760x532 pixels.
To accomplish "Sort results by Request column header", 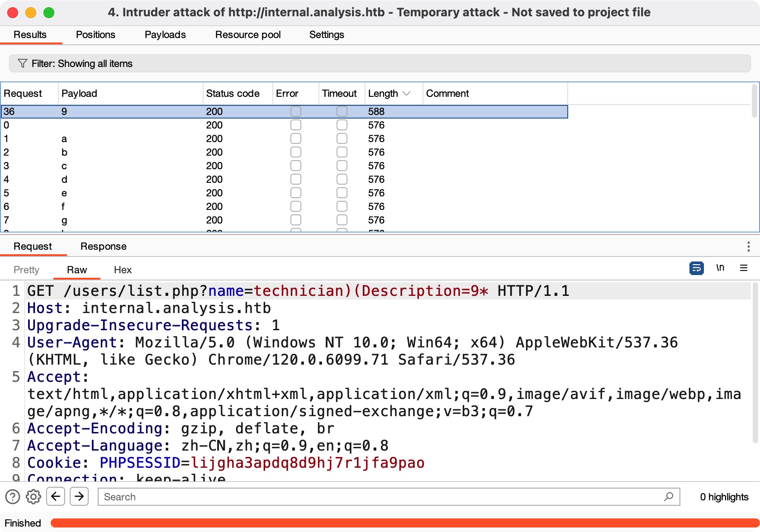I will [30, 93].
